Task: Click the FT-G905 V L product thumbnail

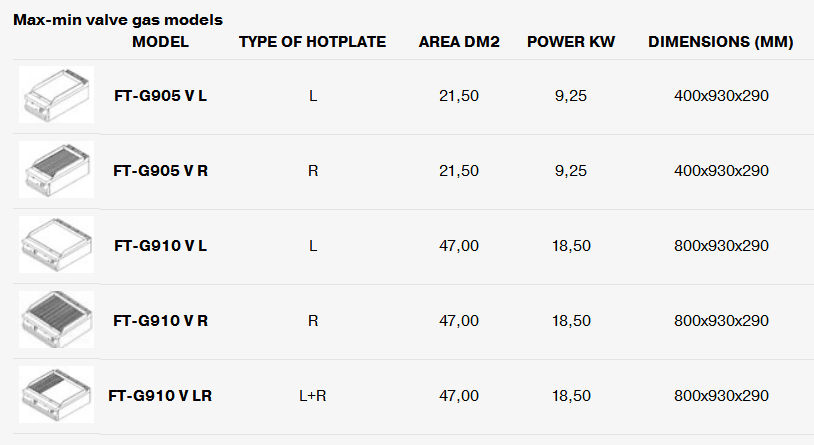Action: pos(57,95)
